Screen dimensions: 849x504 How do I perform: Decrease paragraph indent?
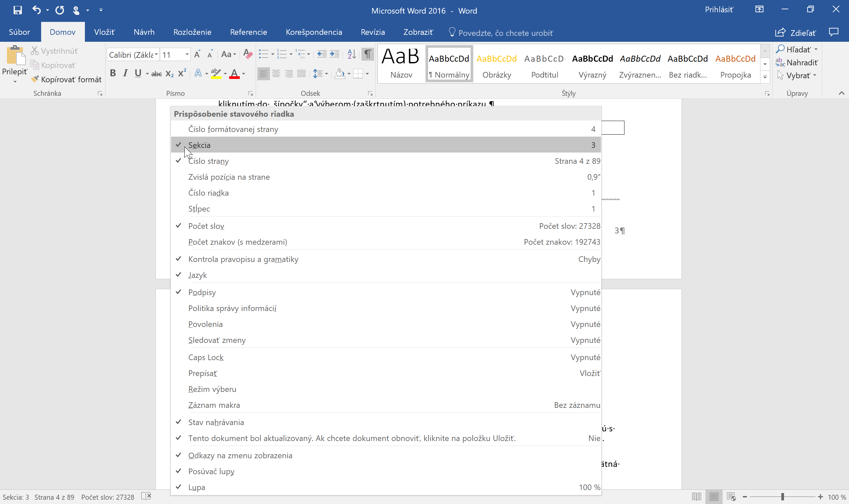322,54
